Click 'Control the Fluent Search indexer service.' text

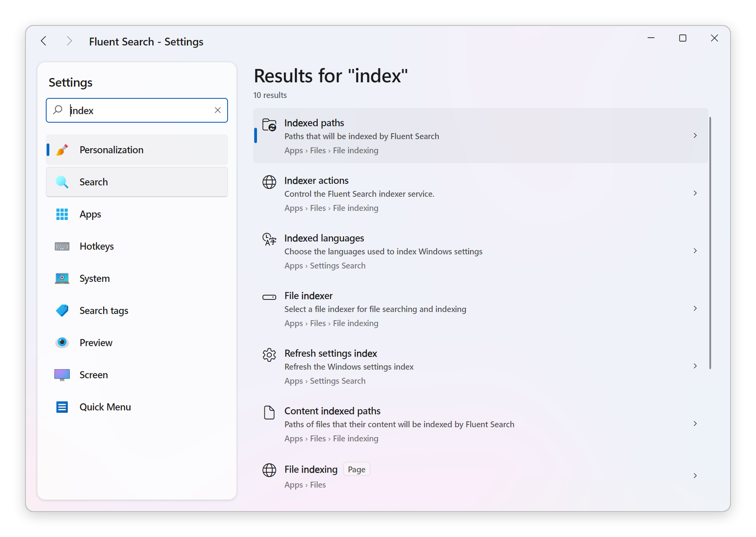(x=359, y=194)
